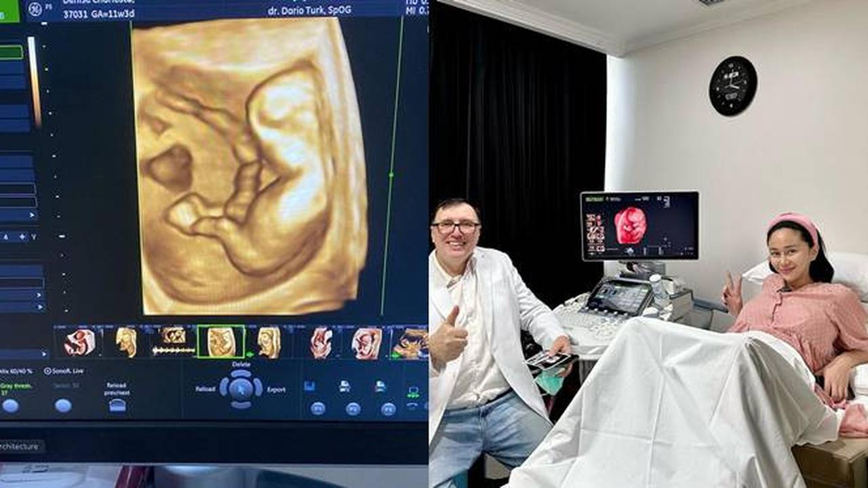Screen dimensions: 868x488
Task: Open the Architecture tab at bottom left
Action: 20,446
